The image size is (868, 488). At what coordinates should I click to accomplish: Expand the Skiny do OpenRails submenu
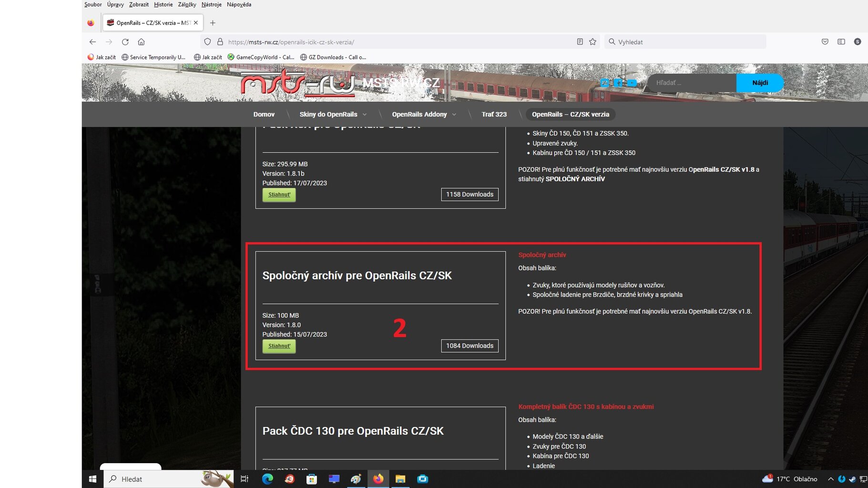365,114
